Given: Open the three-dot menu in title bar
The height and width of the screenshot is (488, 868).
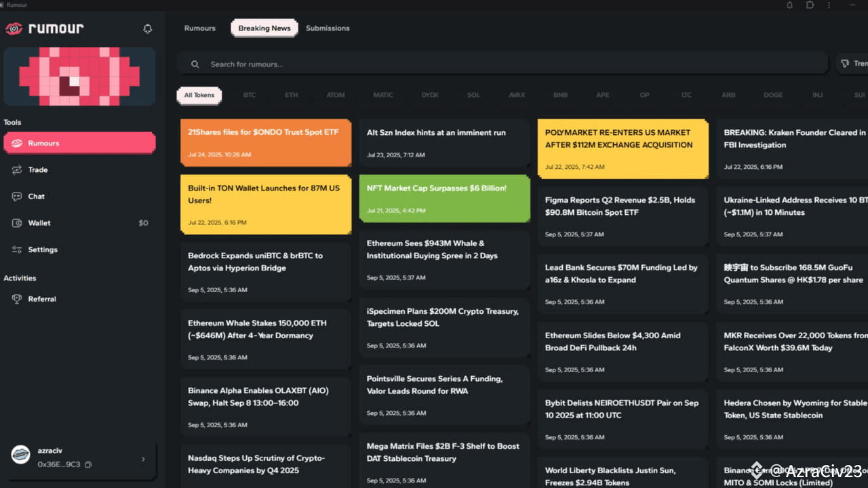Looking at the screenshot, I should [829, 5].
